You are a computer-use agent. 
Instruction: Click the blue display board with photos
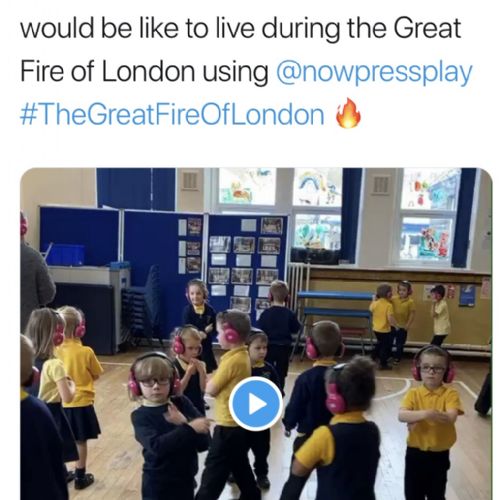(x=247, y=262)
